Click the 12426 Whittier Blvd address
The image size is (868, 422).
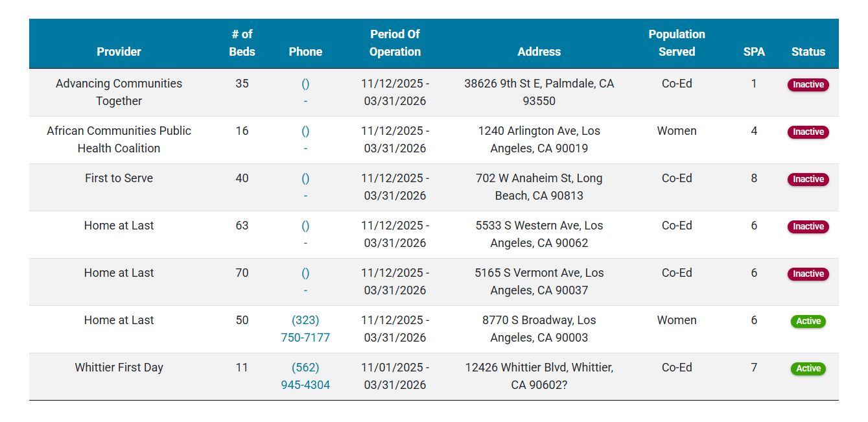coord(539,376)
